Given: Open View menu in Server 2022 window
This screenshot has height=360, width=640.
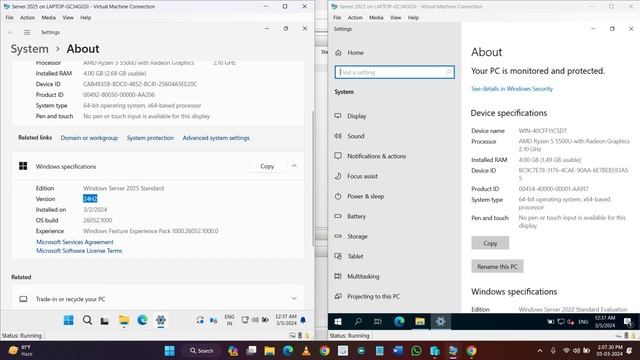Looking at the screenshot, I should (396, 18).
